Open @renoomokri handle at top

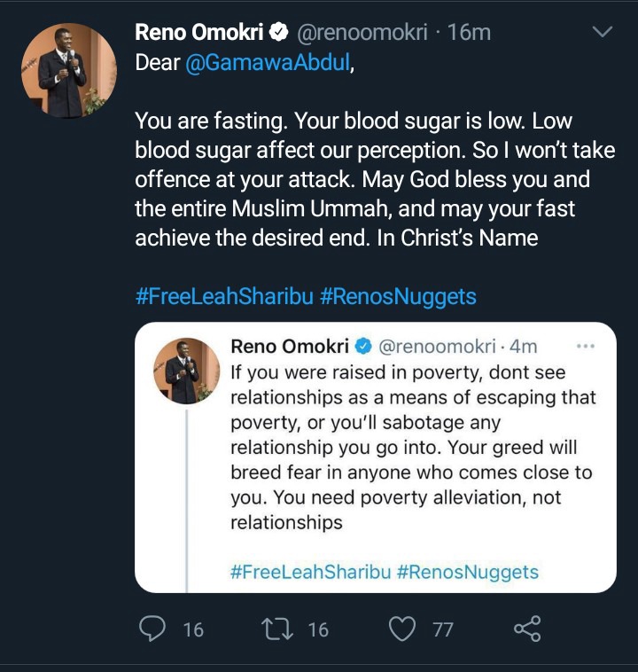click(x=362, y=33)
